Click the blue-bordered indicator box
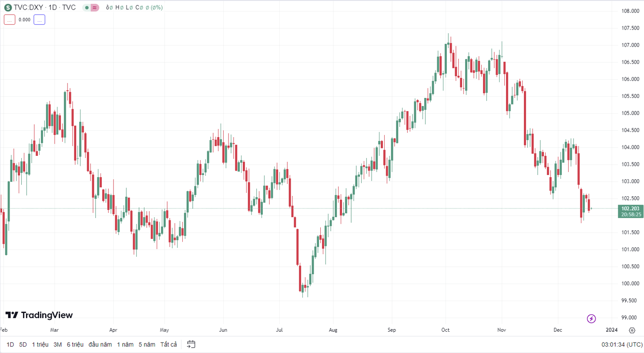This screenshot has width=644, height=353. pyautogui.click(x=39, y=20)
